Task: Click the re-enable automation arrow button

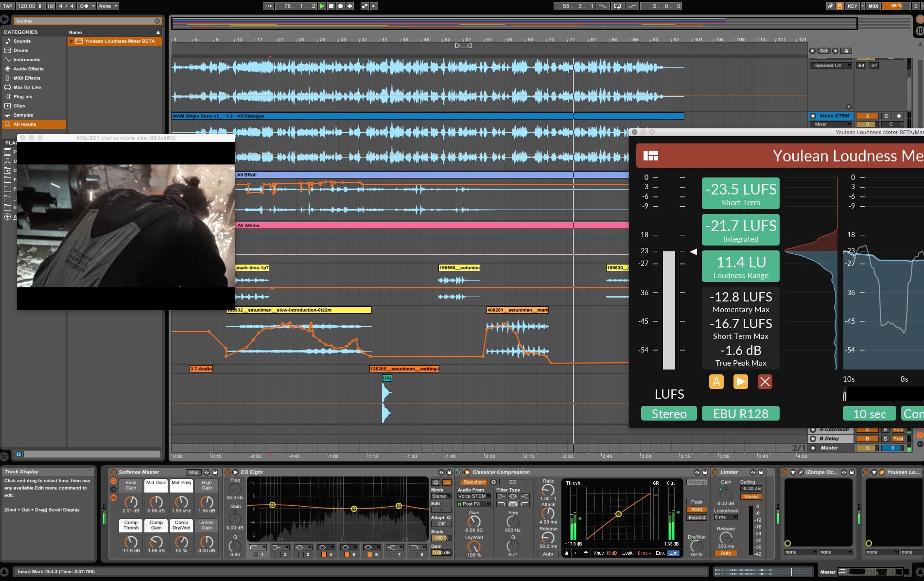Action: 374,6
